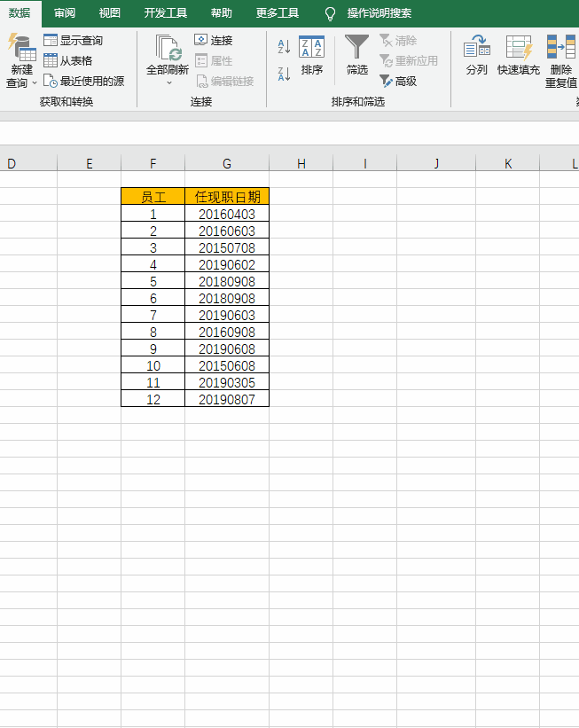
Task: Open 高级 (Advanced) filter options
Action: pyautogui.click(x=398, y=82)
